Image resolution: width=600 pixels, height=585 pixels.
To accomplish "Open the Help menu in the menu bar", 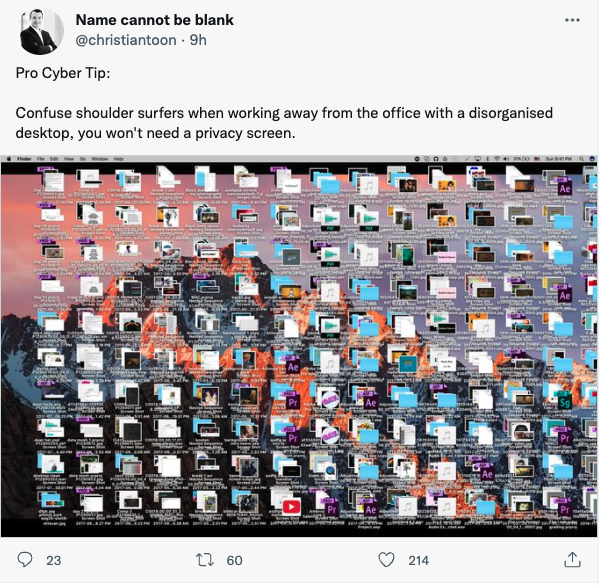I will (118, 159).
